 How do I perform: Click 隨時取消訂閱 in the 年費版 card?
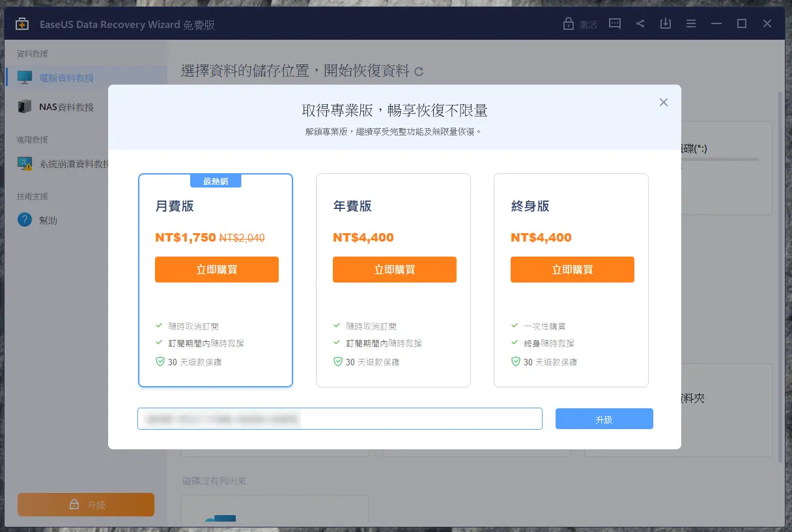pos(371,326)
